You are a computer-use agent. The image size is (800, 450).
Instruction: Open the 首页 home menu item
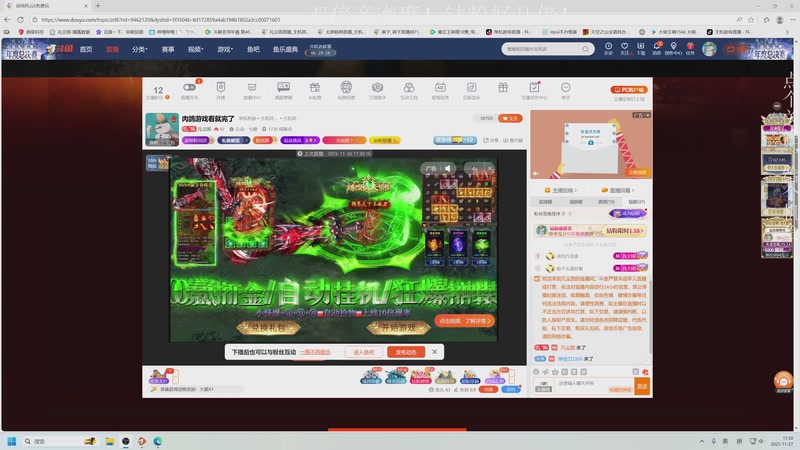point(86,49)
